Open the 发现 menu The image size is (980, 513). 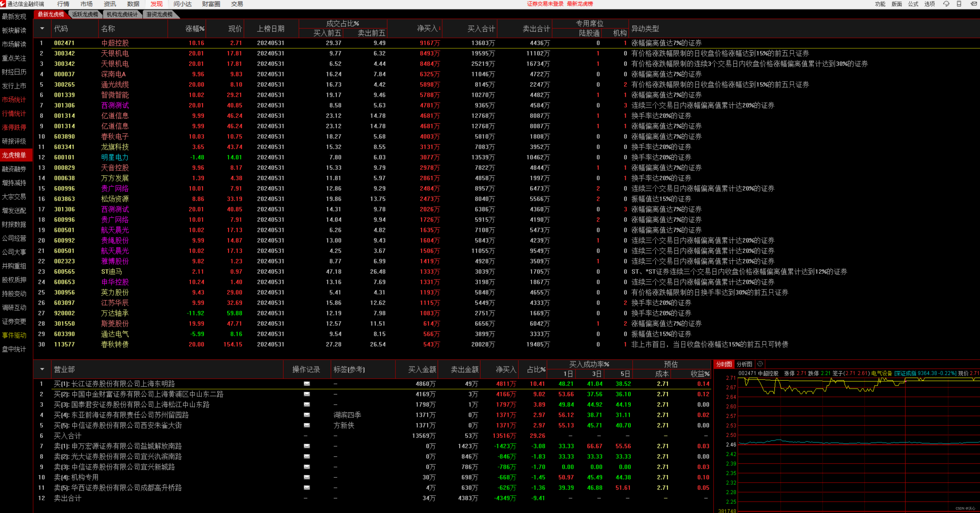(x=156, y=4)
